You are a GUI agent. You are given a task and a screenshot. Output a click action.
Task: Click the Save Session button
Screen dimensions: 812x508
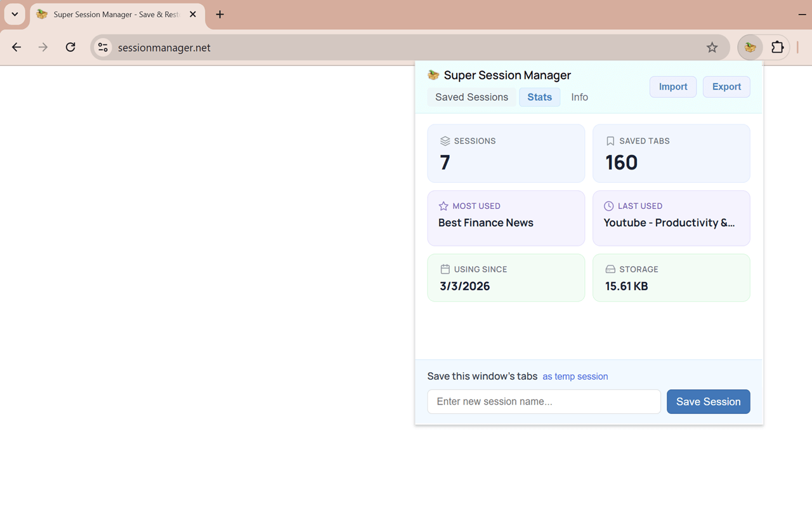708,401
